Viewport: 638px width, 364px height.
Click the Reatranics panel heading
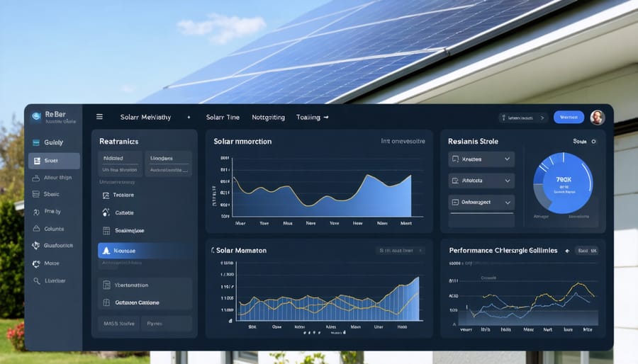pyautogui.click(x=119, y=142)
